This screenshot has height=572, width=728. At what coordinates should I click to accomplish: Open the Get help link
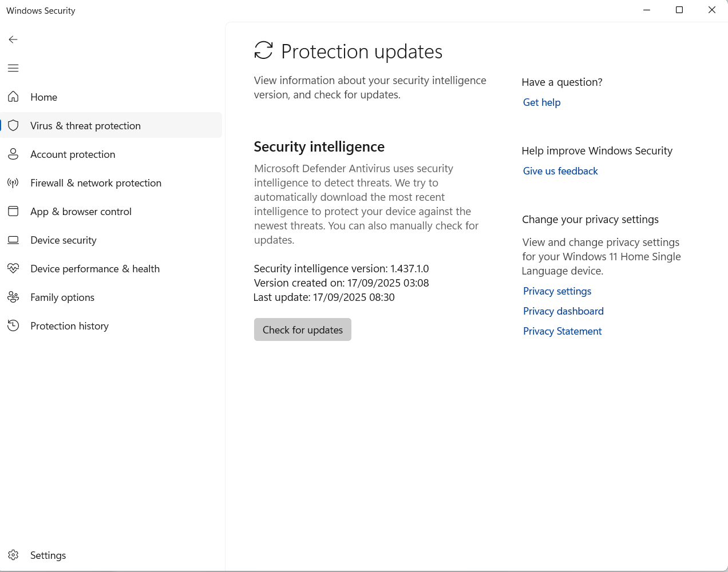541,102
